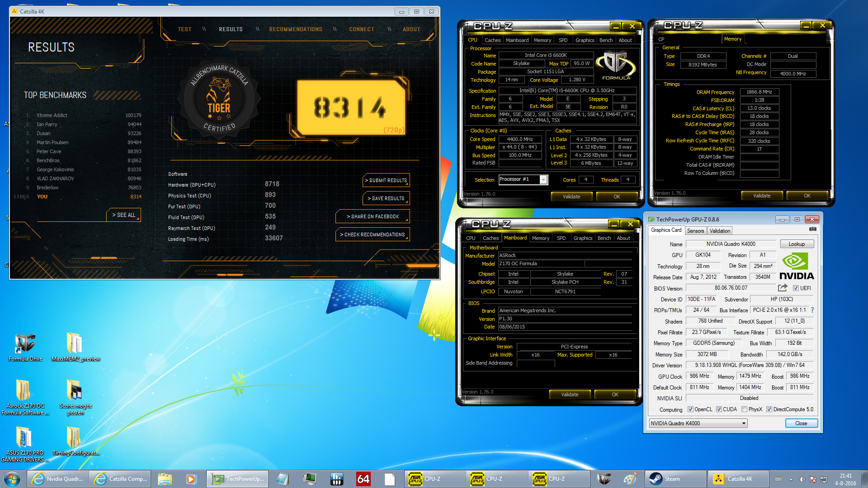This screenshot has width=868, height=488.
Task: Open Bench tab in CPU-Z processor window
Action: tap(606, 40)
